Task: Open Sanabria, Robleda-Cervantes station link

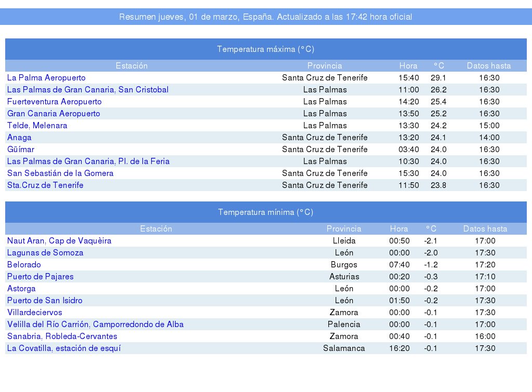Action: tap(62, 336)
